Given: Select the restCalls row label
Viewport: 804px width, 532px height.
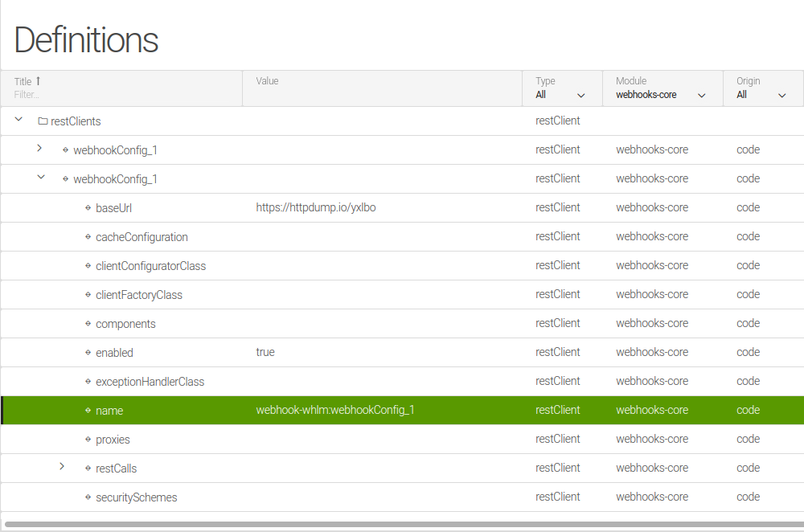Looking at the screenshot, I should (117, 469).
